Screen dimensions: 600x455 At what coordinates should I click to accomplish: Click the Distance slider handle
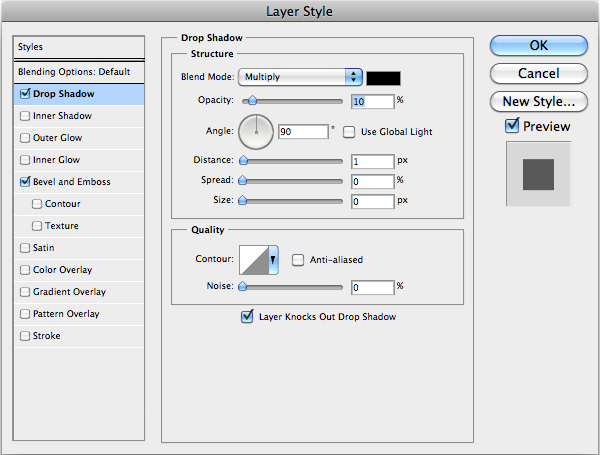point(243,160)
